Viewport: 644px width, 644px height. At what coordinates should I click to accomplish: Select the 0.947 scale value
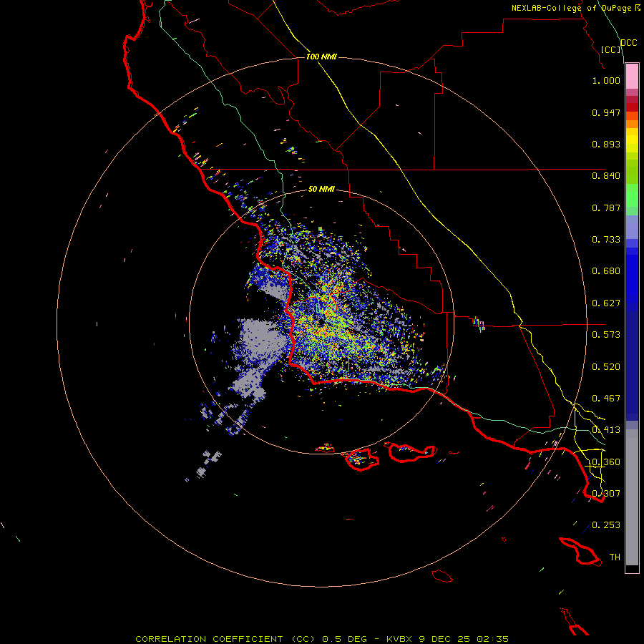[606, 112]
